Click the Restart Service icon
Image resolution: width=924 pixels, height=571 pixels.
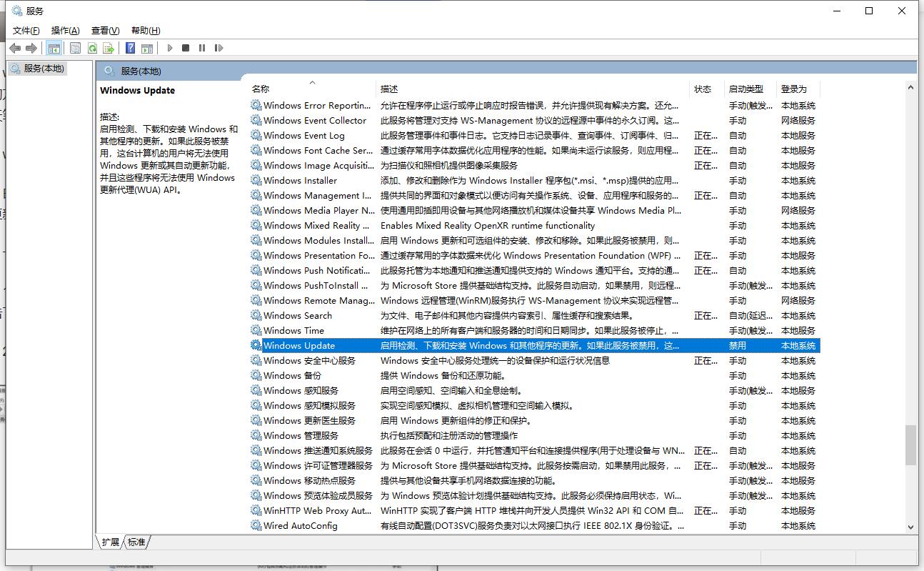[219, 48]
